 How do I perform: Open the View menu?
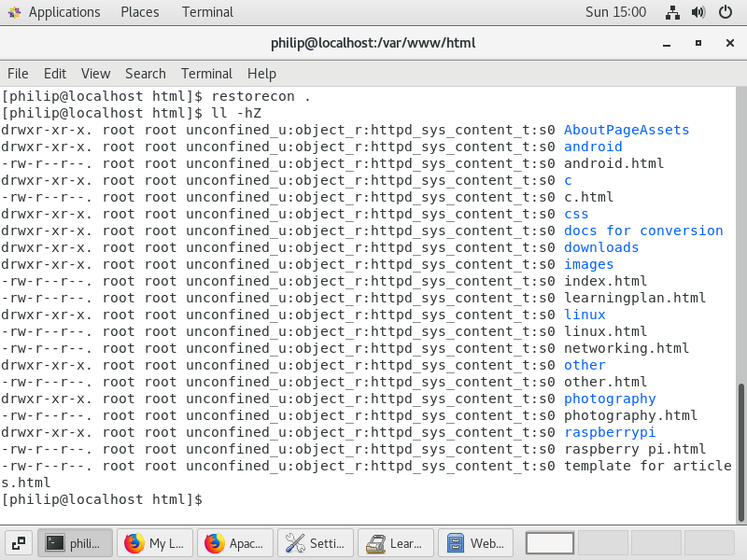click(95, 74)
